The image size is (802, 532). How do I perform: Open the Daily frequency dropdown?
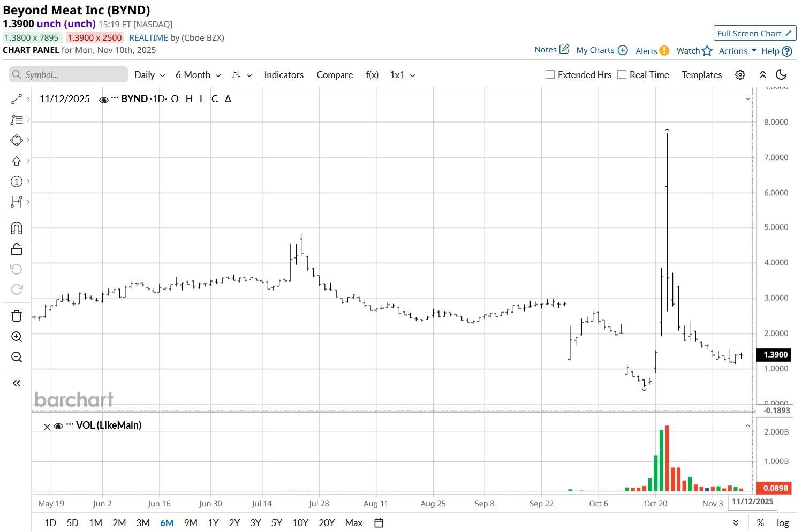pyautogui.click(x=149, y=75)
